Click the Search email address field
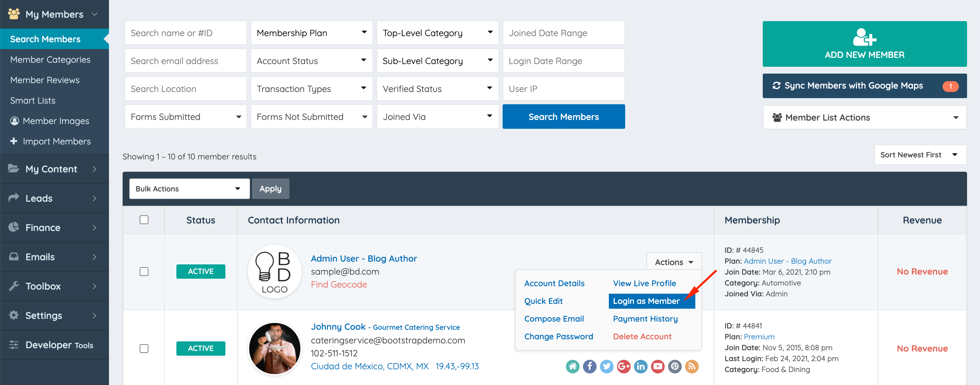Image resolution: width=980 pixels, height=385 pixels. click(x=186, y=61)
